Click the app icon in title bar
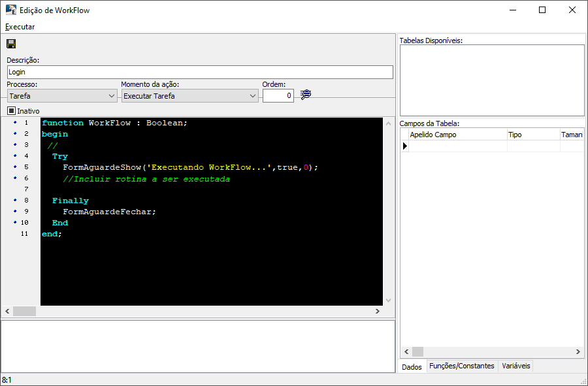The height and width of the screenshot is (386, 588). tap(10, 10)
